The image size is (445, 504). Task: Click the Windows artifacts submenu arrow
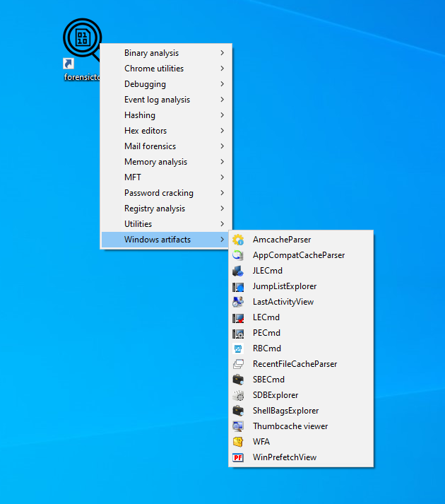tap(222, 239)
